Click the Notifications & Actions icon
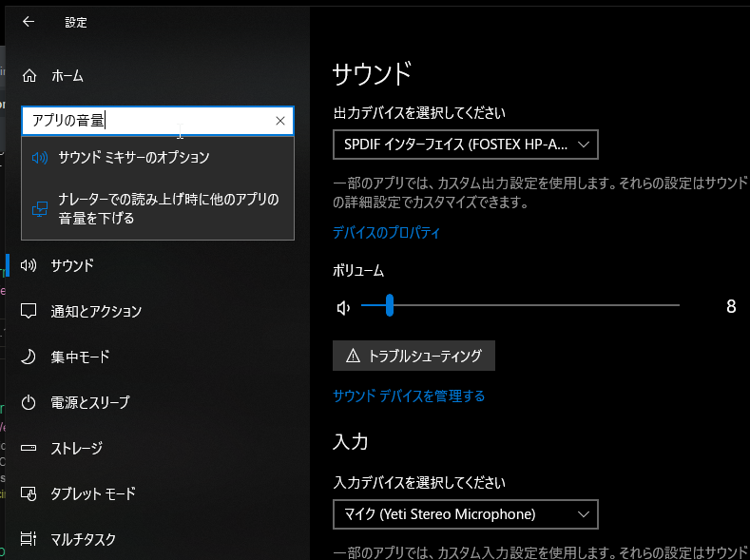 29,311
